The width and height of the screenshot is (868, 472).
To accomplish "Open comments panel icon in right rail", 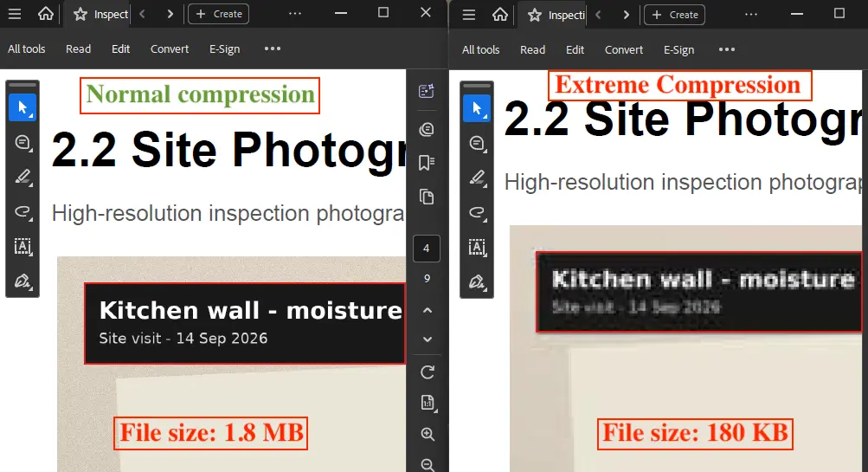I will click(x=427, y=130).
